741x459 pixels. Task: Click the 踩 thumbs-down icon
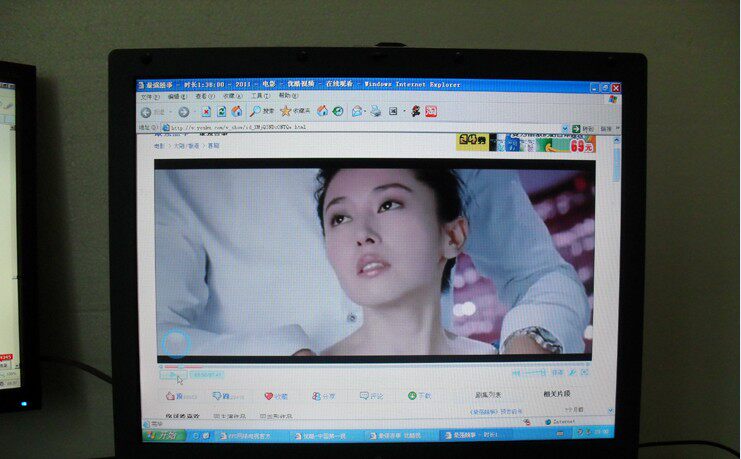[x=217, y=396]
